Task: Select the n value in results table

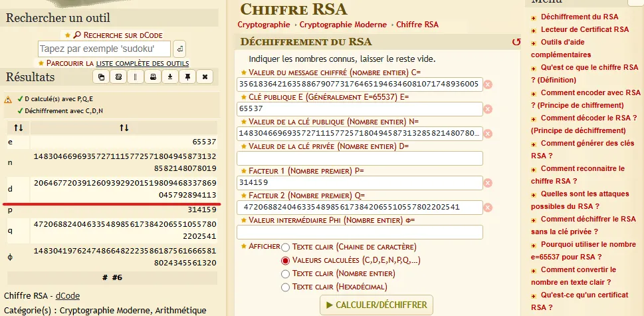Action: 125,163
